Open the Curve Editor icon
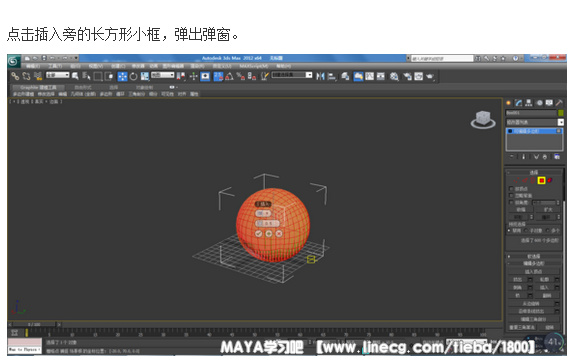This screenshot has height=364, width=572. point(370,76)
